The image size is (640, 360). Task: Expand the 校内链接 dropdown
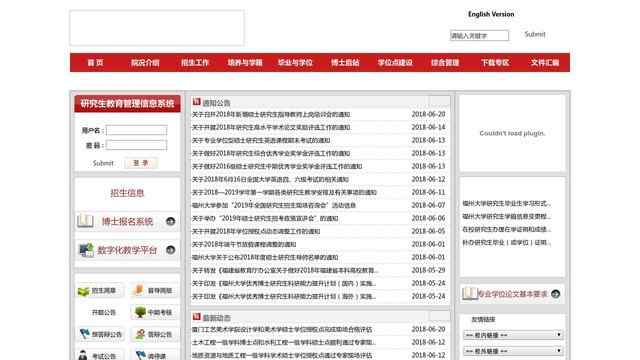click(513, 335)
